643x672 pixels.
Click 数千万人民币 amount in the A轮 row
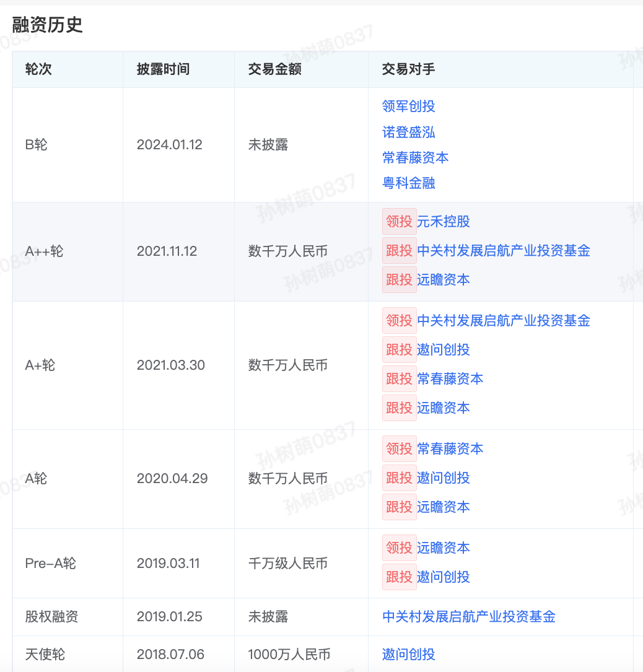[288, 479]
